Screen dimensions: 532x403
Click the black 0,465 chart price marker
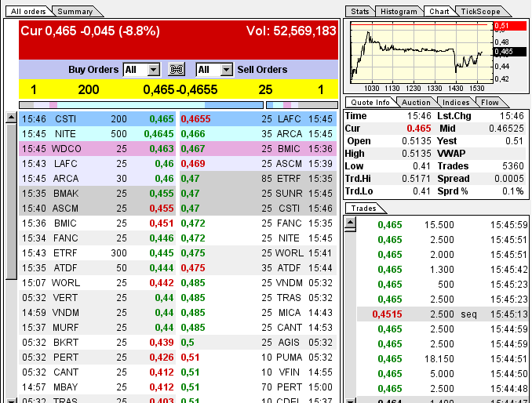(509, 52)
